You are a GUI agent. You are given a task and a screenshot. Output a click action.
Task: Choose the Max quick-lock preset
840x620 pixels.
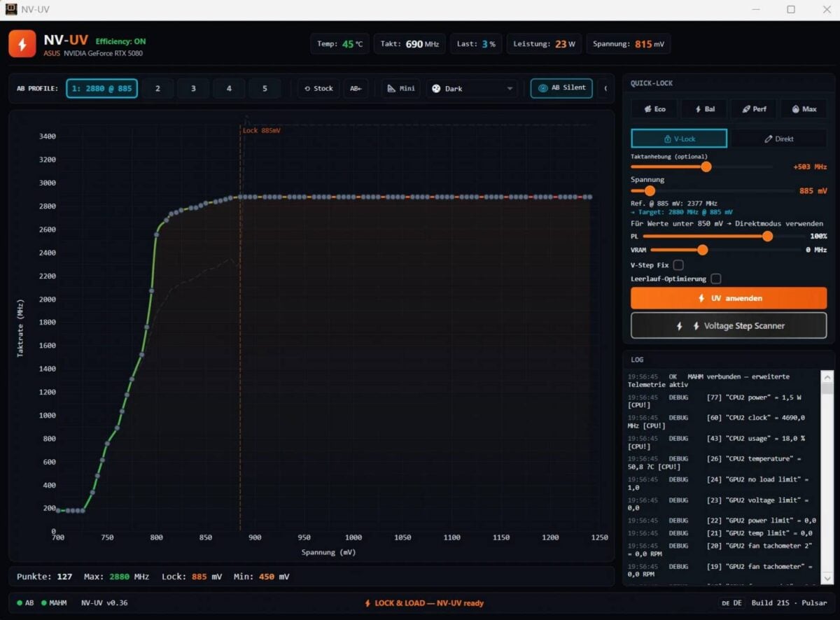pyautogui.click(x=804, y=108)
